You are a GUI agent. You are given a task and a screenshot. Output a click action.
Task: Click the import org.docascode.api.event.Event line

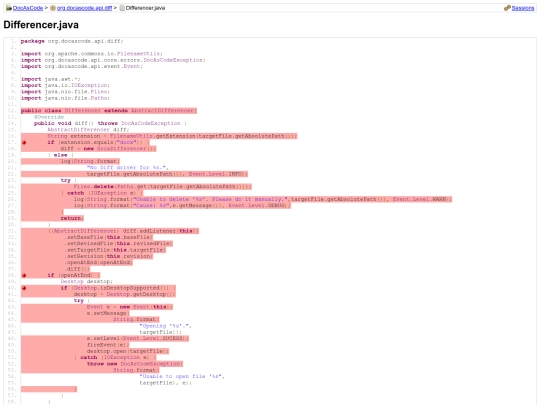coord(82,66)
